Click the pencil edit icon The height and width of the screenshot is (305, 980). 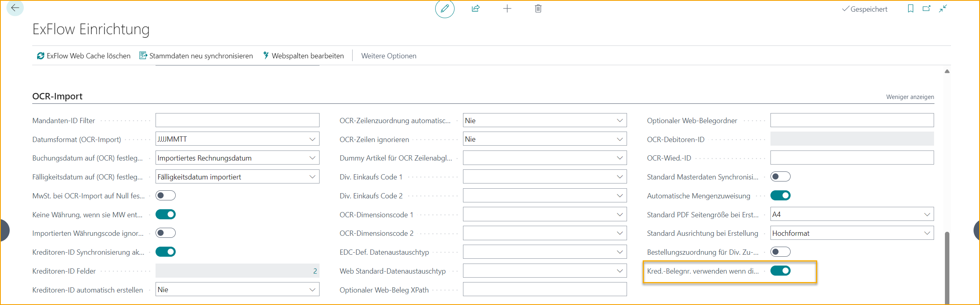pyautogui.click(x=445, y=8)
